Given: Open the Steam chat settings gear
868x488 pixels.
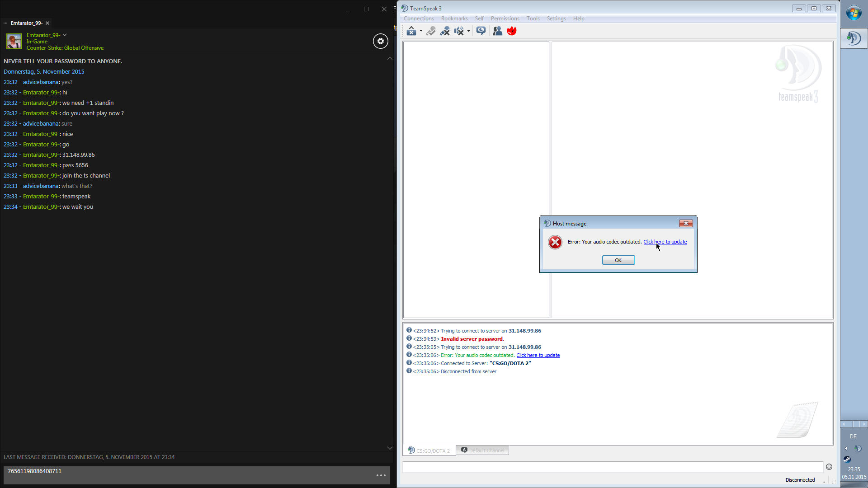Looking at the screenshot, I should point(380,41).
